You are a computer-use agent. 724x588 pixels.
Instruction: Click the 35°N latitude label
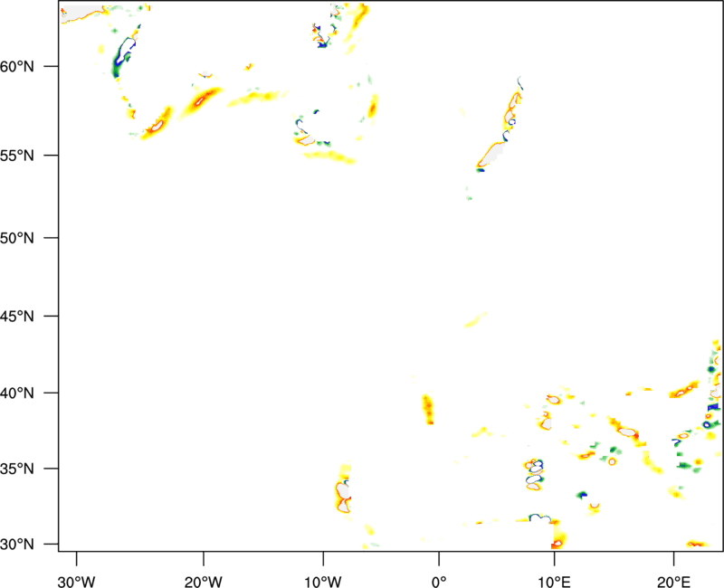click(x=17, y=469)
